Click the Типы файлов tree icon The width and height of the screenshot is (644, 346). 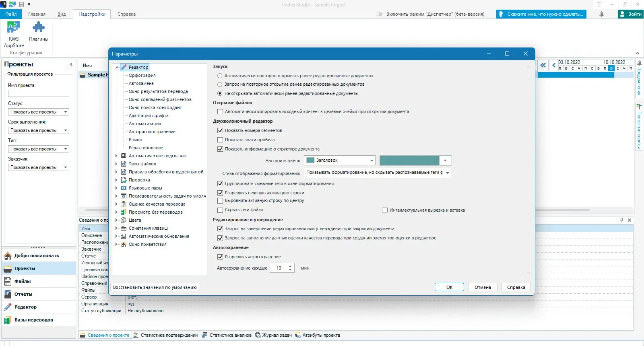point(124,164)
